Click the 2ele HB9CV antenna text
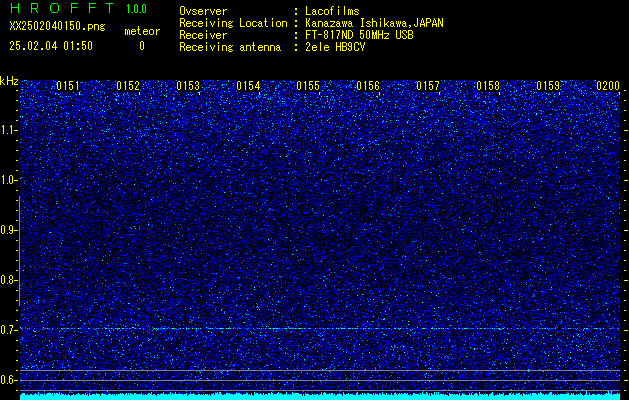The image size is (629, 400). click(335, 47)
